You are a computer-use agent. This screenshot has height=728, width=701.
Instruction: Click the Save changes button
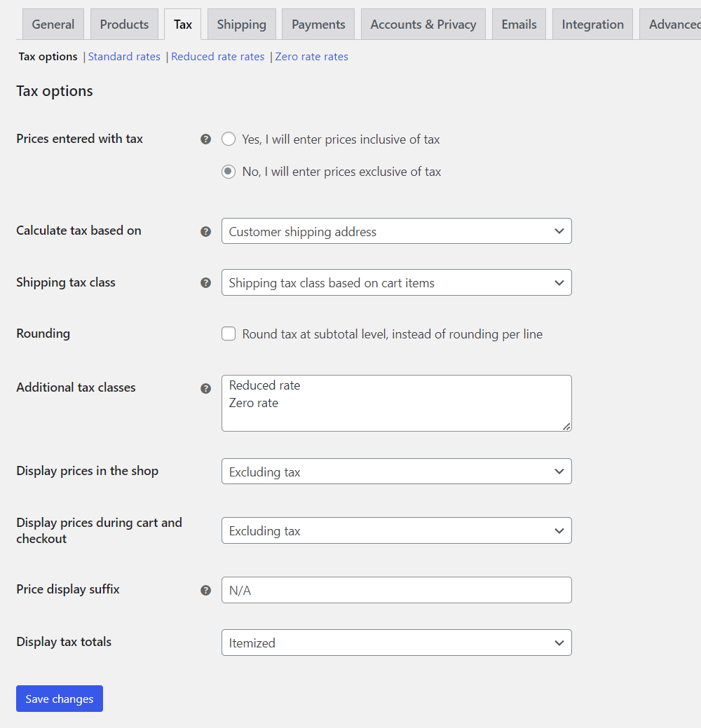click(x=60, y=699)
